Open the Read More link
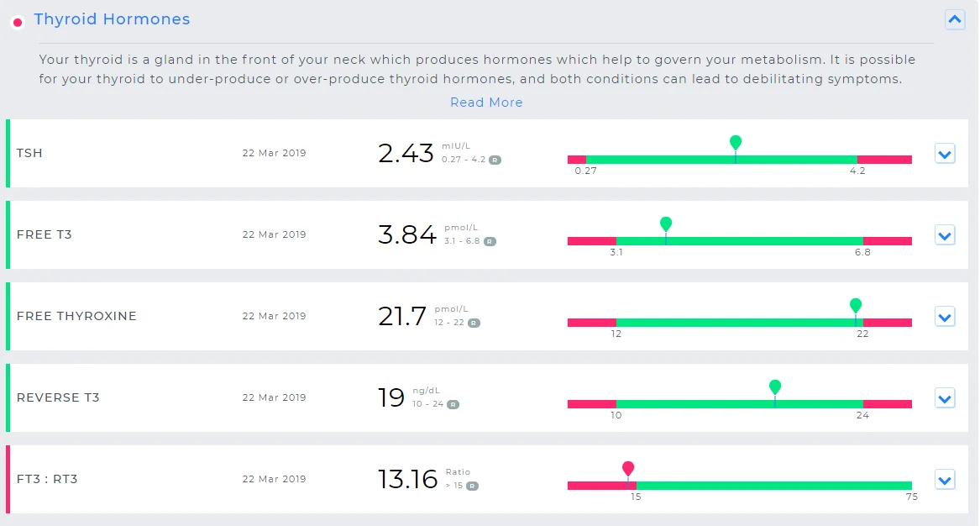 486,103
